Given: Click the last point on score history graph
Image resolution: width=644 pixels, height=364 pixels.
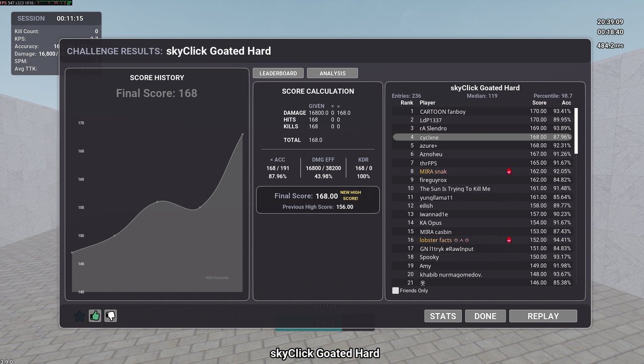Looking at the screenshot, I should tap(243, 134).
